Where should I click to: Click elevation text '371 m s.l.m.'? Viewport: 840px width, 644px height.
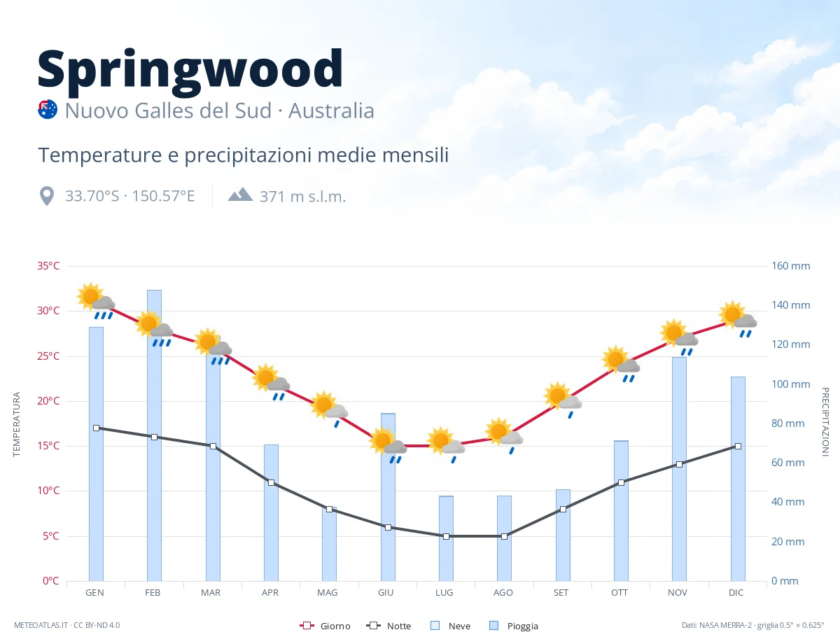[303, 197]
